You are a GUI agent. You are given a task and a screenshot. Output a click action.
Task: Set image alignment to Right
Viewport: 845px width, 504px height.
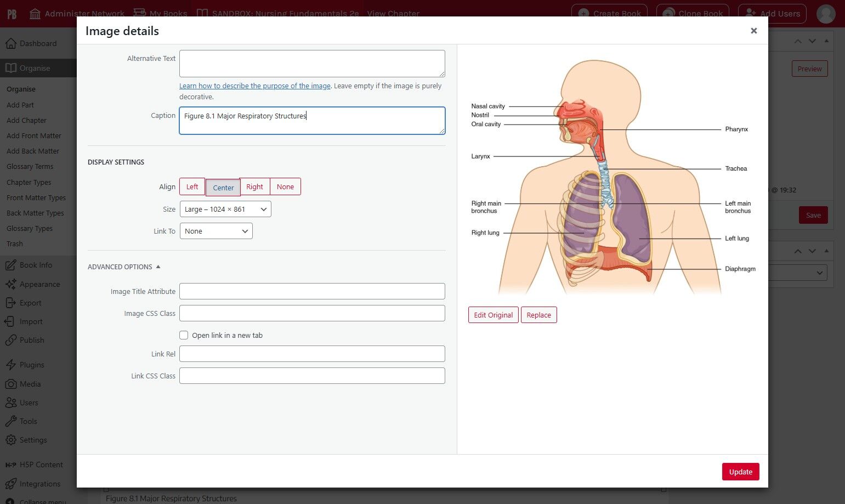(254, 187)
